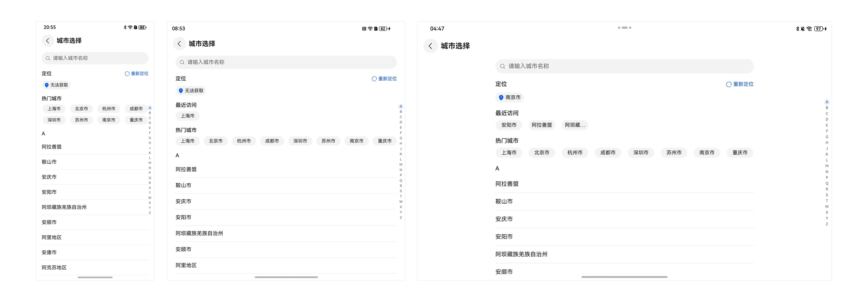Tap the back arrow in the first panel
Screen dimensions: 868x297
[x=48, y=40]
